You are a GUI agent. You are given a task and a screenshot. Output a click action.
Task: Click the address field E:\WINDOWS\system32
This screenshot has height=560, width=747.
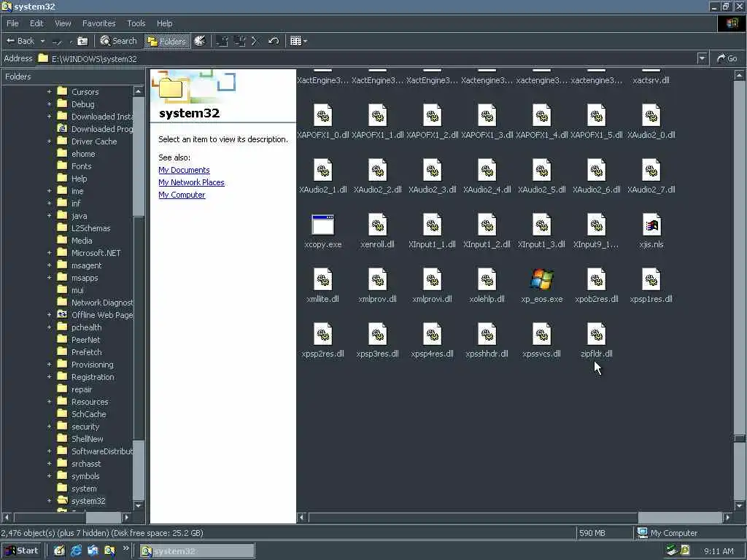(366, 58)
